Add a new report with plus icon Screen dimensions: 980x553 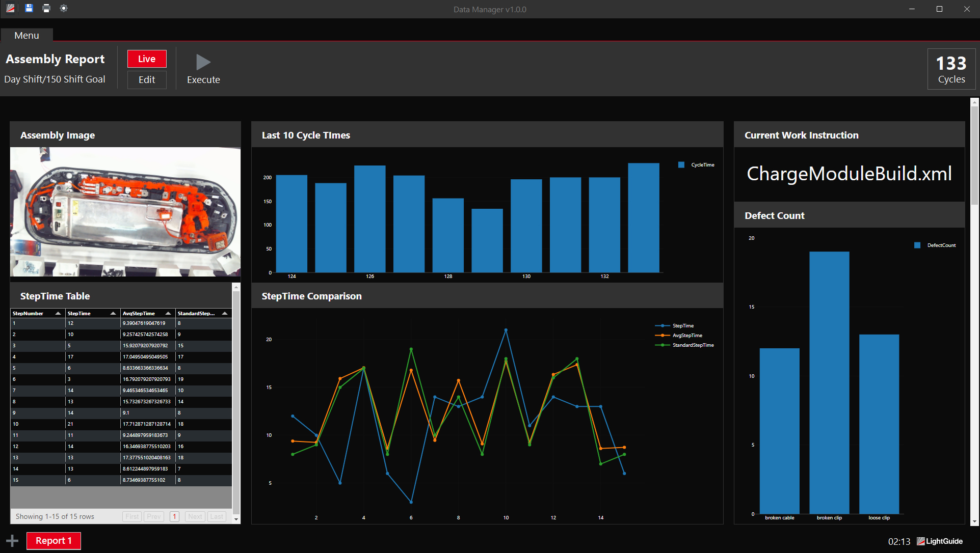(x=12, y=541)
